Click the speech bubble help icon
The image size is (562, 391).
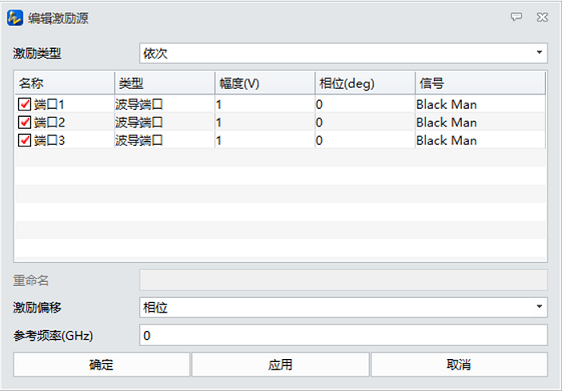[516, 17]
